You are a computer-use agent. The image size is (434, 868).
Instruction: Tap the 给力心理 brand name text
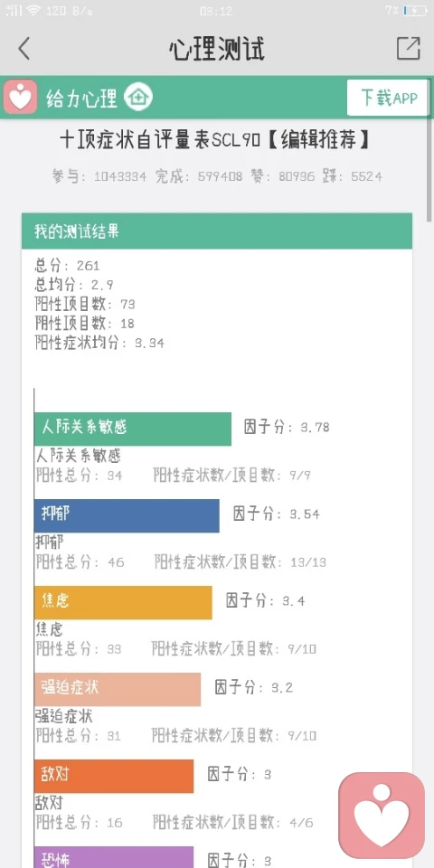click(x=82, y=98)
